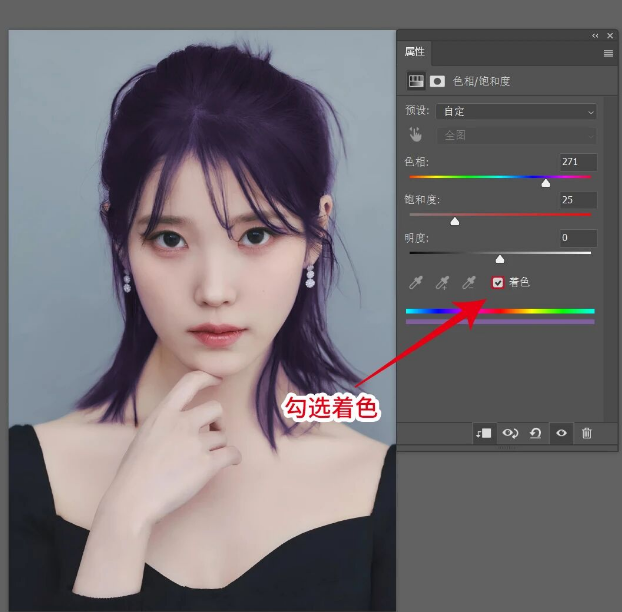Click the purple result color bar
Viewport: 622px width, 612px height.
tap(500, 322)
